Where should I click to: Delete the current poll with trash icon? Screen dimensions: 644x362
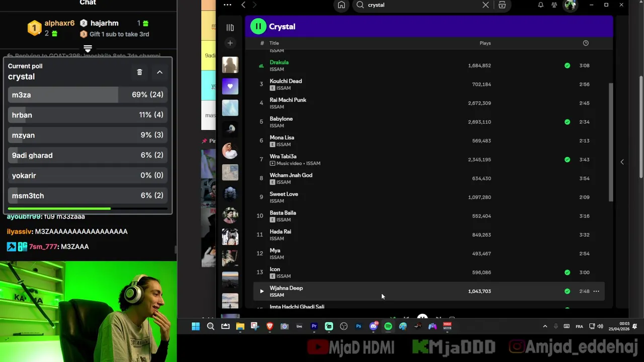pos(139,72)
